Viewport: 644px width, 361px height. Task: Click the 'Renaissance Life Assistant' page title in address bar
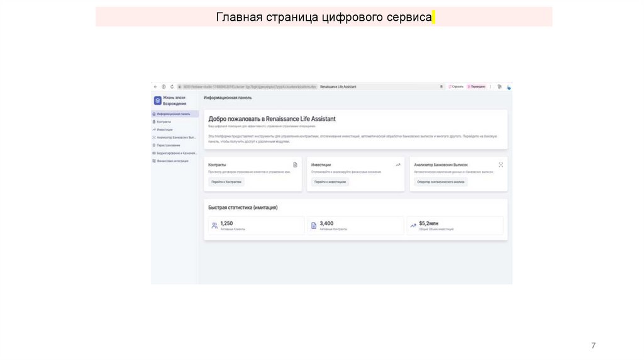click(338, 87)
